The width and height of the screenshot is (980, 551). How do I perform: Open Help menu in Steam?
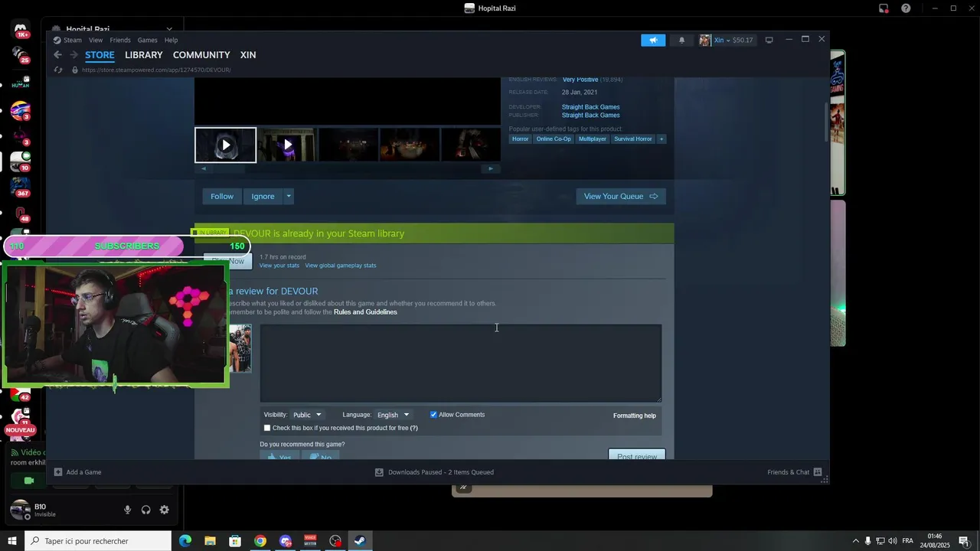(171, 40)
